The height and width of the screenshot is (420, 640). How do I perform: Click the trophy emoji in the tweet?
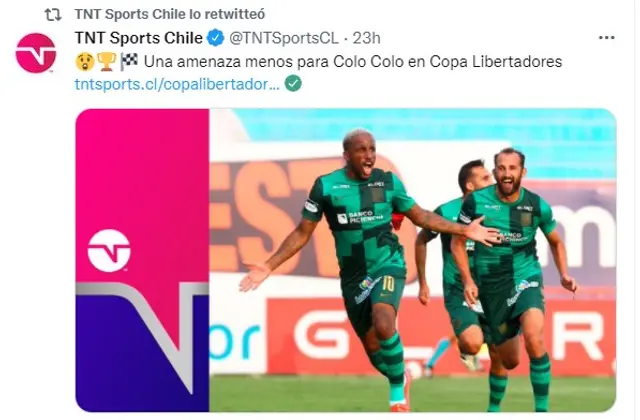[x=107, y=62]
